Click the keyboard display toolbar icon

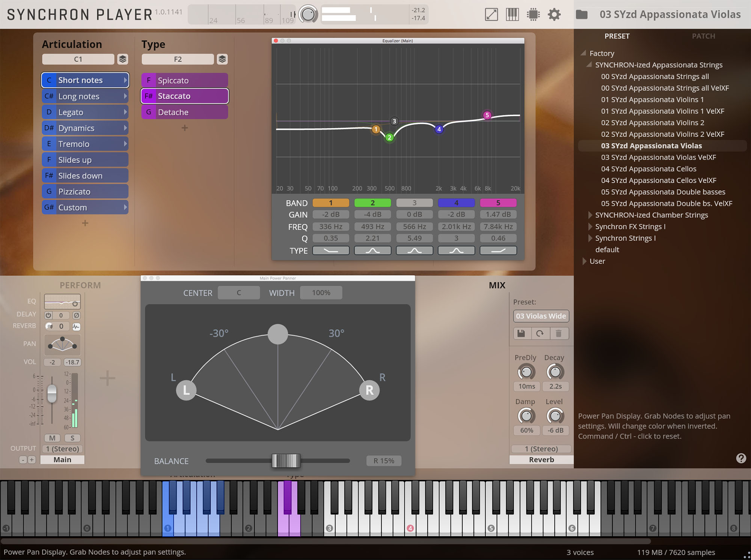[512, 14]
